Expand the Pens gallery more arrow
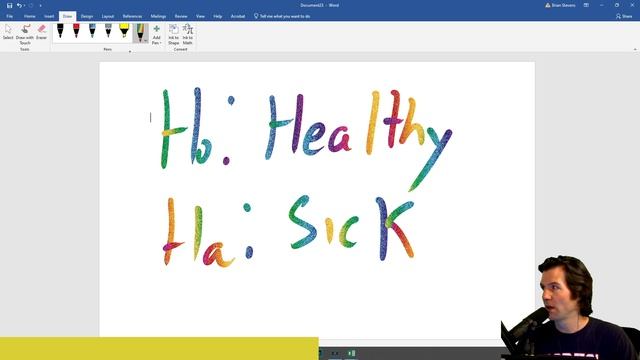 coord(130,51)
